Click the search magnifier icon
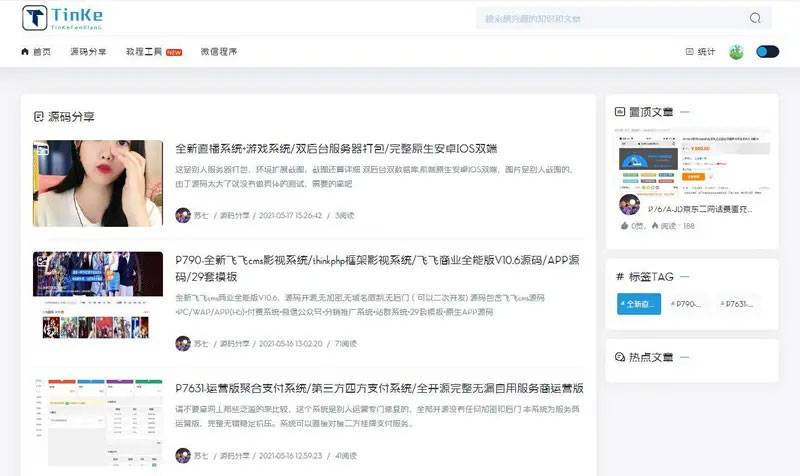The height and width of the screenshot is (476, 800). pos(755,18)
